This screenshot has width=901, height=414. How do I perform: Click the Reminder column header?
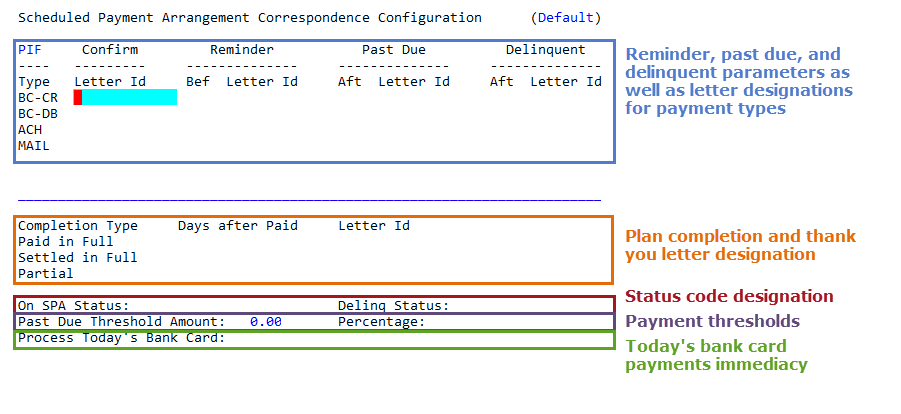(x=241, y=50)
